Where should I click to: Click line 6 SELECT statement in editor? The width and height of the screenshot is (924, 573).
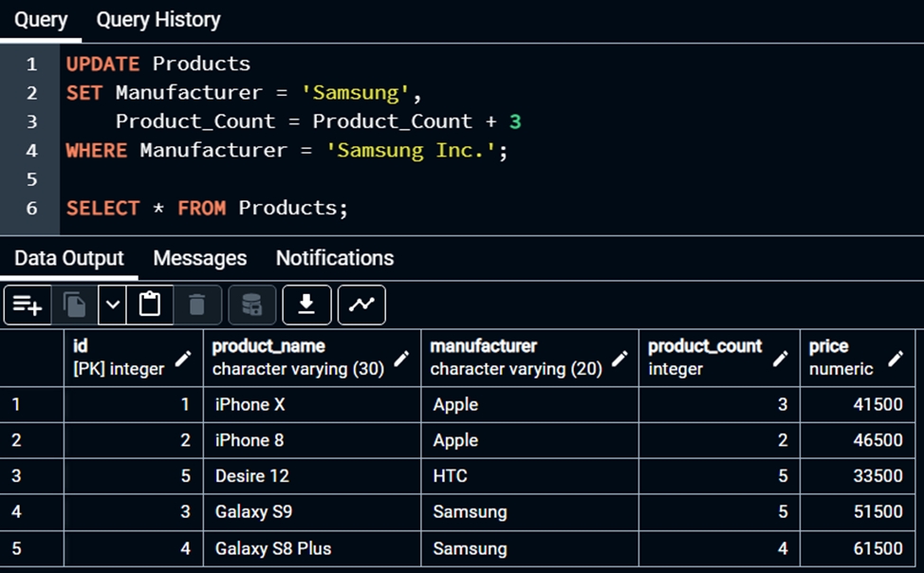click(x=207, y=208)
